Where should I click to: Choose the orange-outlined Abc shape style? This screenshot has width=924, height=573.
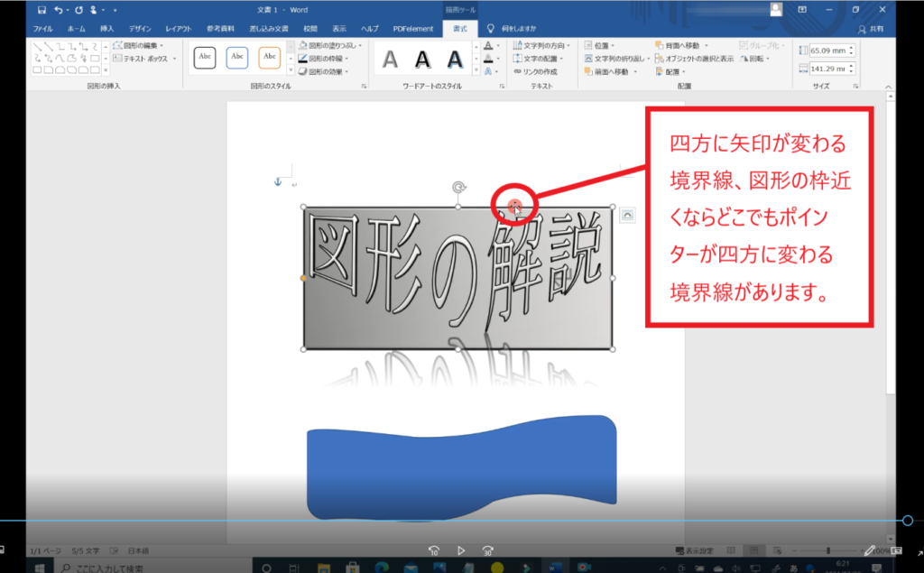pyautogui.click(x=269, y=57)
